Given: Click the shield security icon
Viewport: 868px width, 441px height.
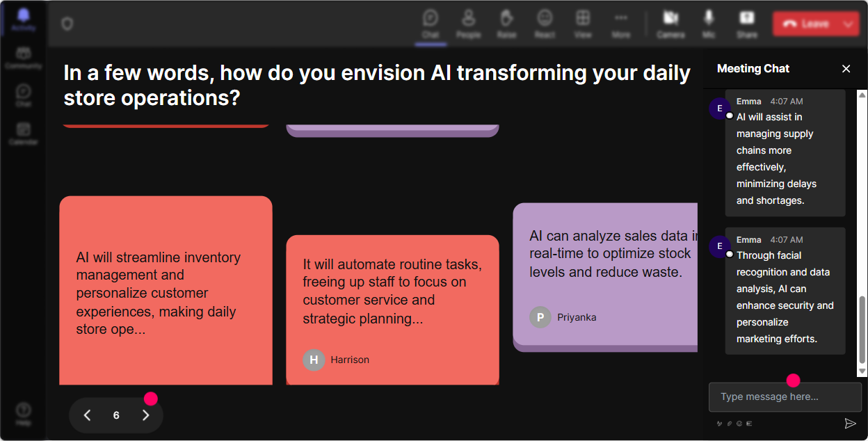Looking at the screenshot, I should click(x=67, y=24).
